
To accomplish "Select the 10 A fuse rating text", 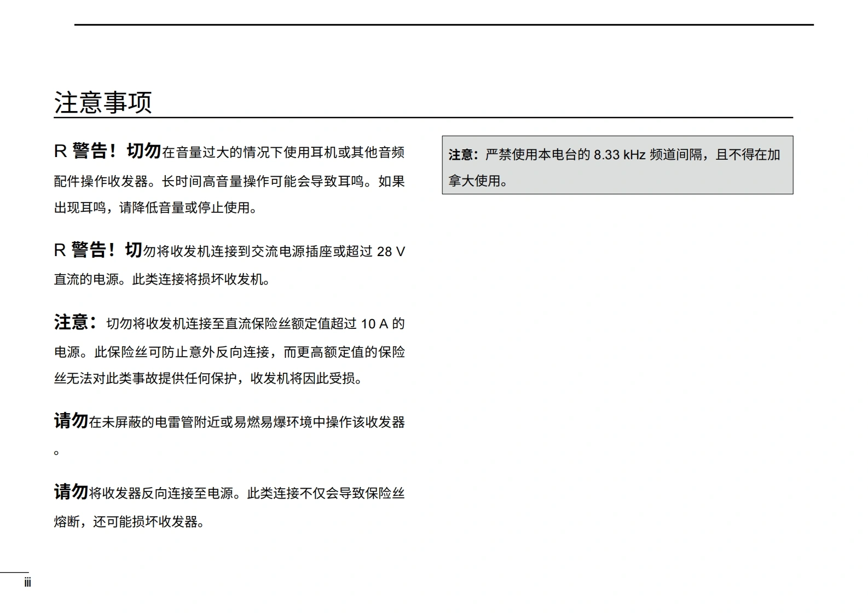I will coord(374,324).
